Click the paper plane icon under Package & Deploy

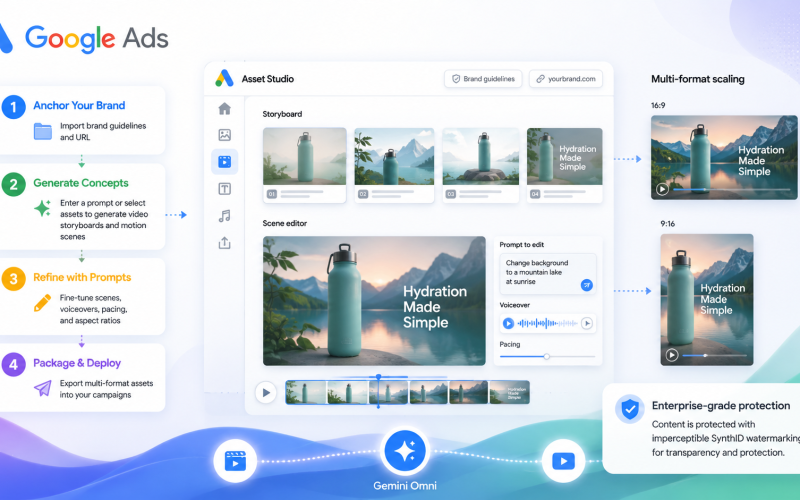pos(42,388)
